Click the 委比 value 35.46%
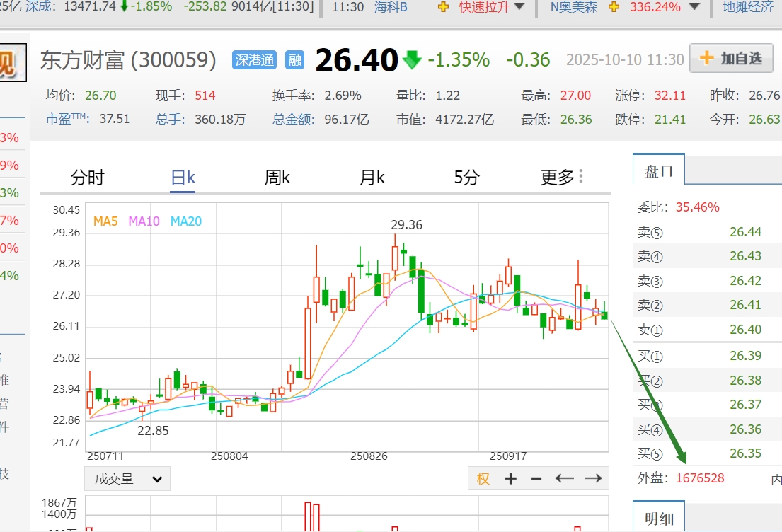The height and width of the screenshot is (532, 782). [697, 207]
